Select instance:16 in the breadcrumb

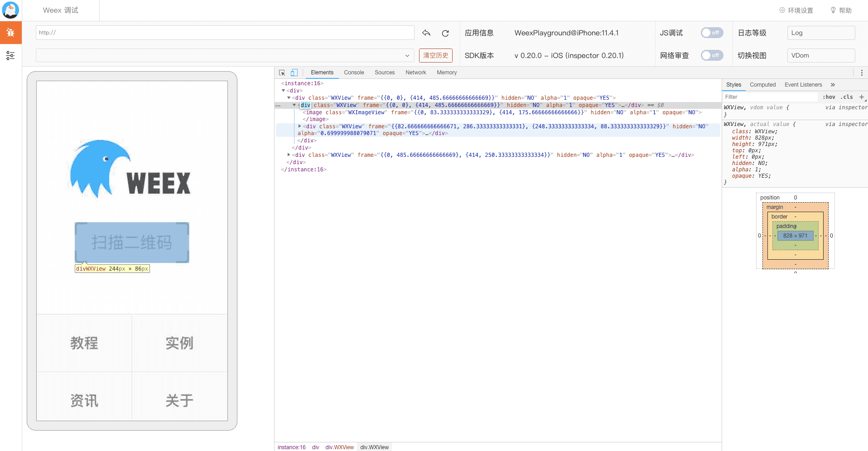click(292, 447)
